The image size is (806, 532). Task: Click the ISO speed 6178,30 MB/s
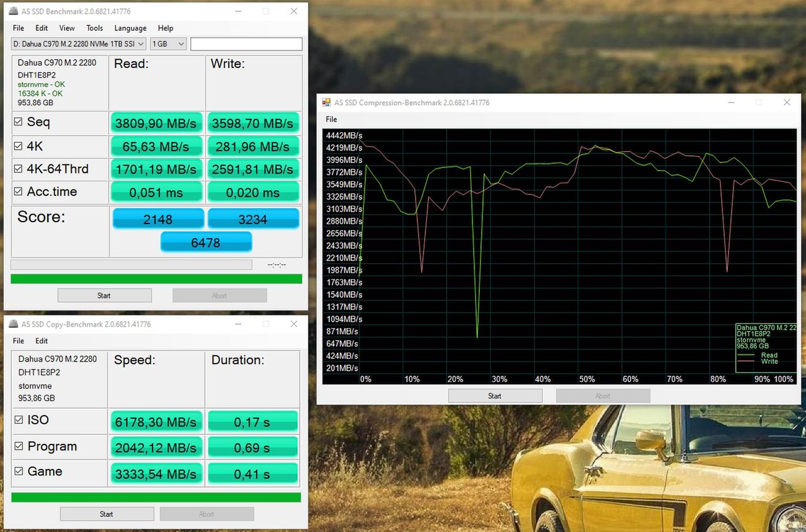pyautogui.click(x=157, y=422)
